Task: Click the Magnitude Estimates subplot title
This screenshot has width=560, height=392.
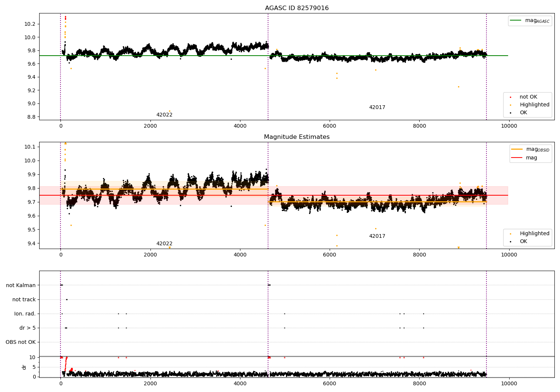Action: (x=297, y=137)
